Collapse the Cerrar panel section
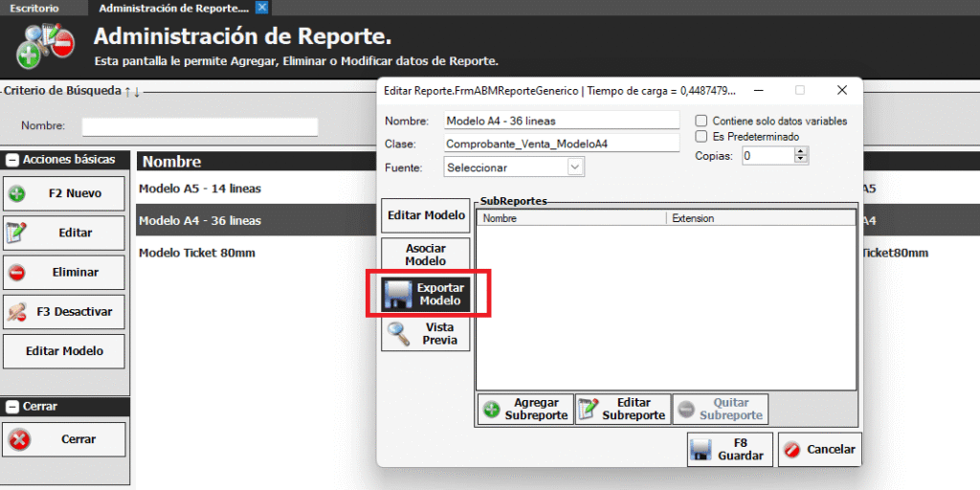 tap(12, 407)
